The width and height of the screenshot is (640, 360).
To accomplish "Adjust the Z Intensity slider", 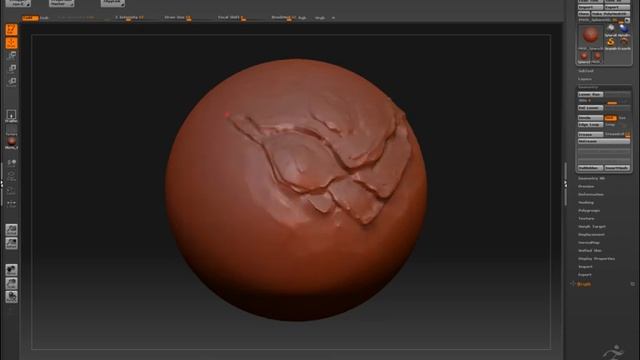I will [x=130, y=18].
